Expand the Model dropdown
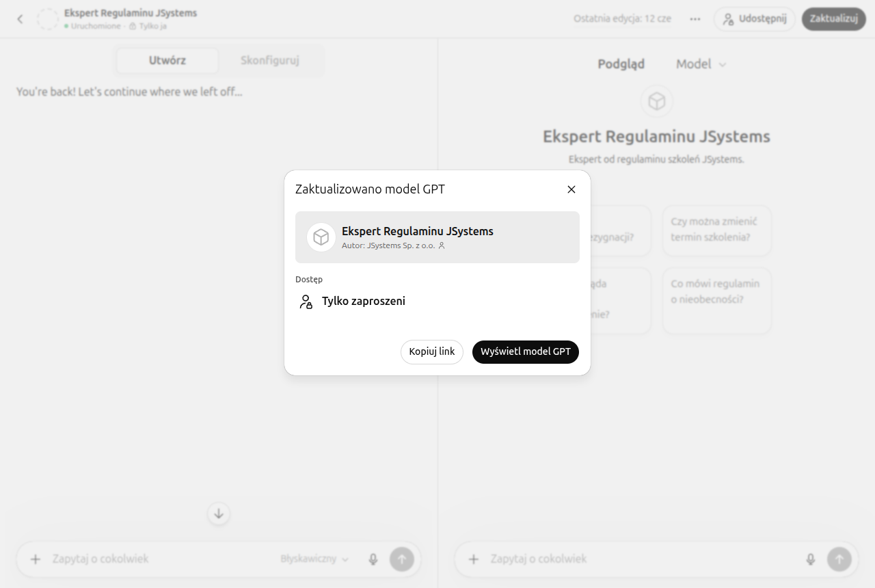 pyautogui.click(x=701, y=64)
